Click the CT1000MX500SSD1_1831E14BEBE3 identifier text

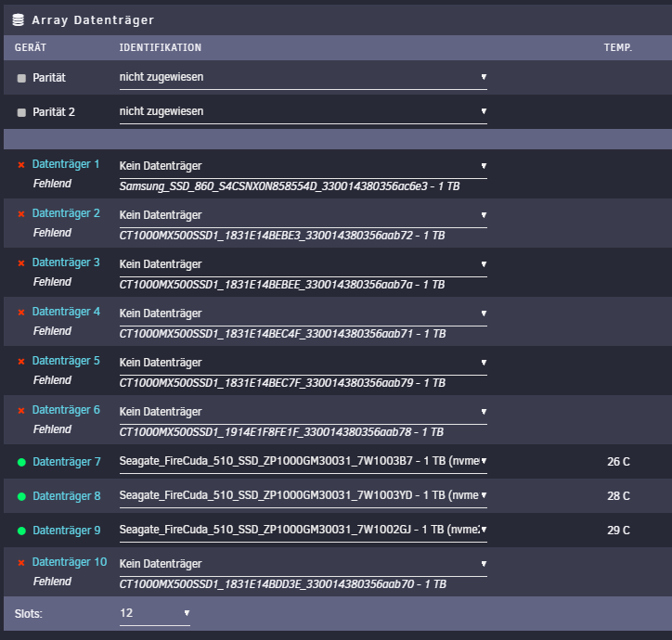click(x=282, y=236)
